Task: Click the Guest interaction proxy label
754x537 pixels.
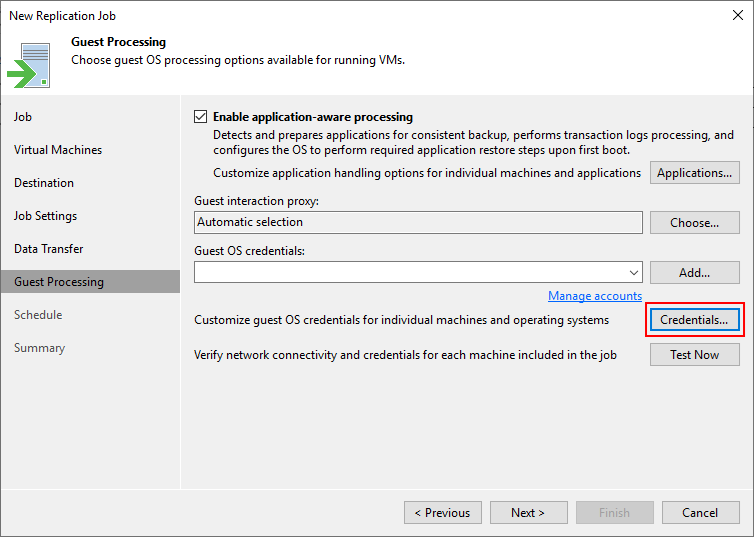Action: (x=256, y=201)
